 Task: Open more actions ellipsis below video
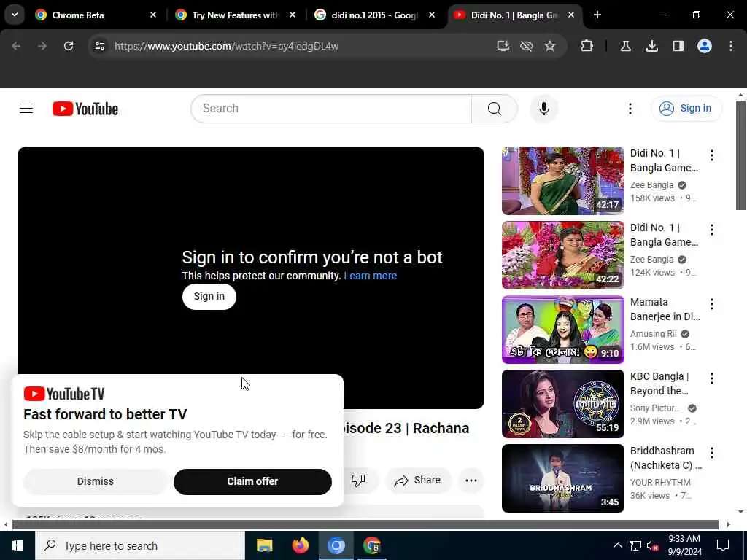click(471, 480)
